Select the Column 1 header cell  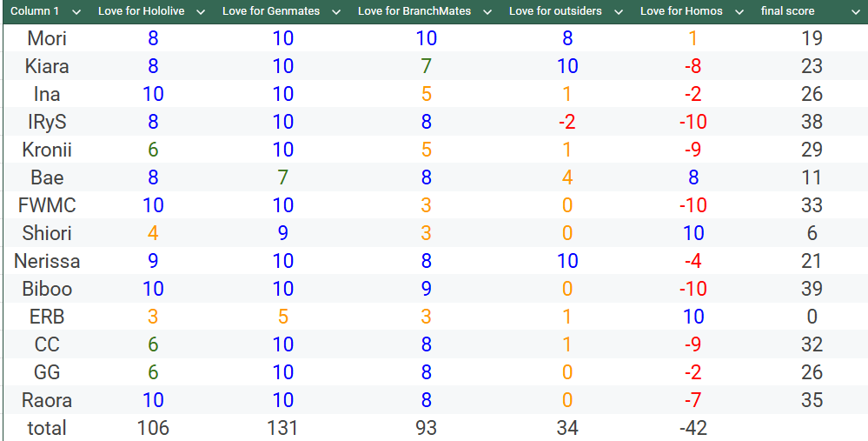[47, 11]
